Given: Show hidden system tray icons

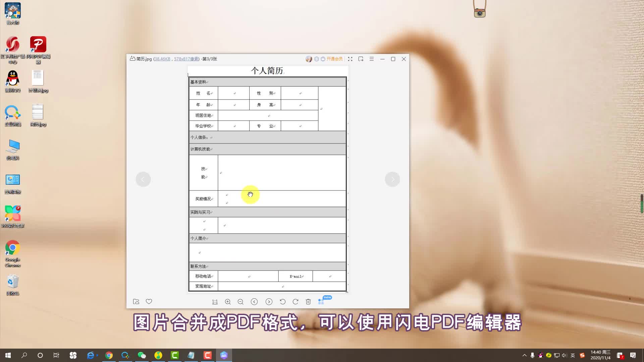Looking at the screenshot, I should pos(525,355).
